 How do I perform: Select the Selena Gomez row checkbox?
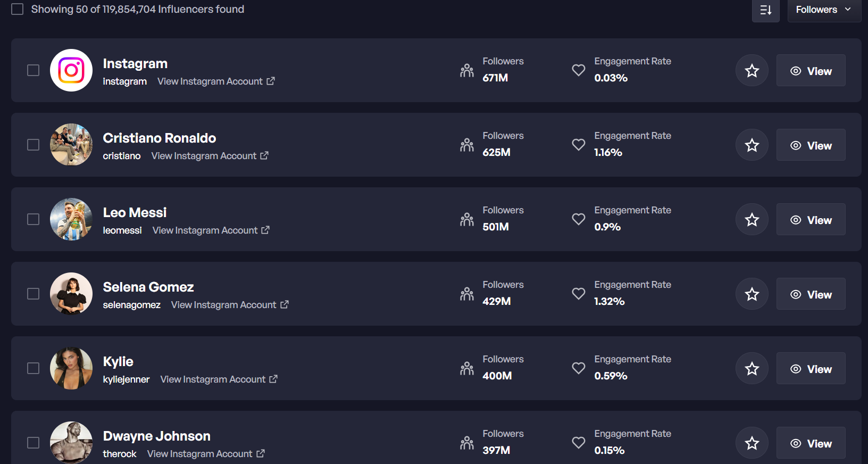33,294
